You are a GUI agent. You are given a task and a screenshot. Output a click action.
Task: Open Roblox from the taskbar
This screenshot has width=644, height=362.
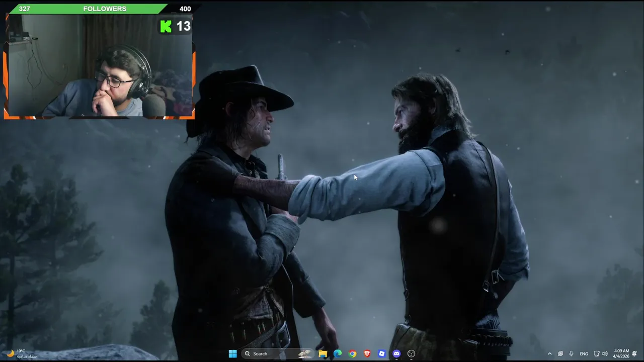[382, 353]
